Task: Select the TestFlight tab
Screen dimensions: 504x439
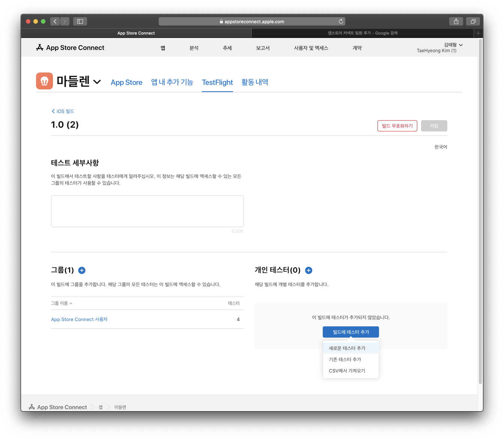Action: point(217,82)
